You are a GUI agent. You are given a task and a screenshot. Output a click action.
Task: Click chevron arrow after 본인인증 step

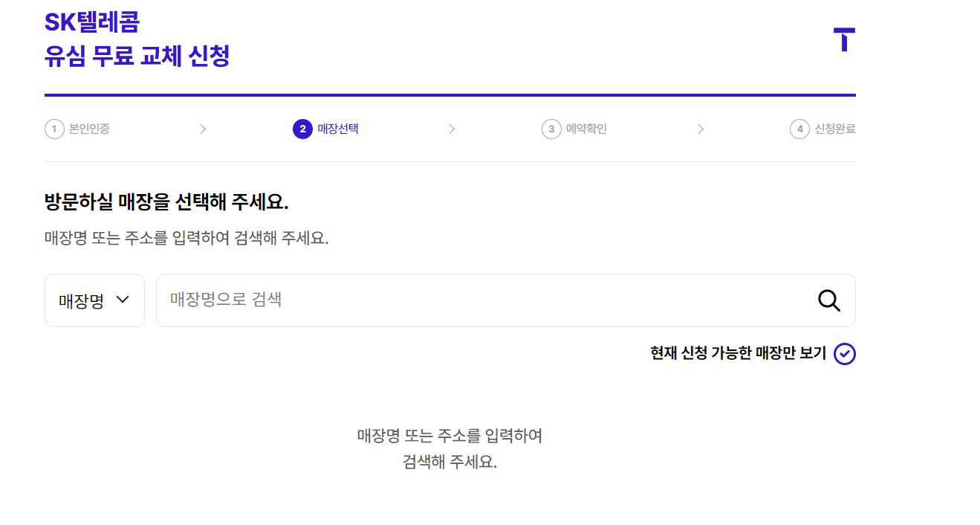[203, 129]
